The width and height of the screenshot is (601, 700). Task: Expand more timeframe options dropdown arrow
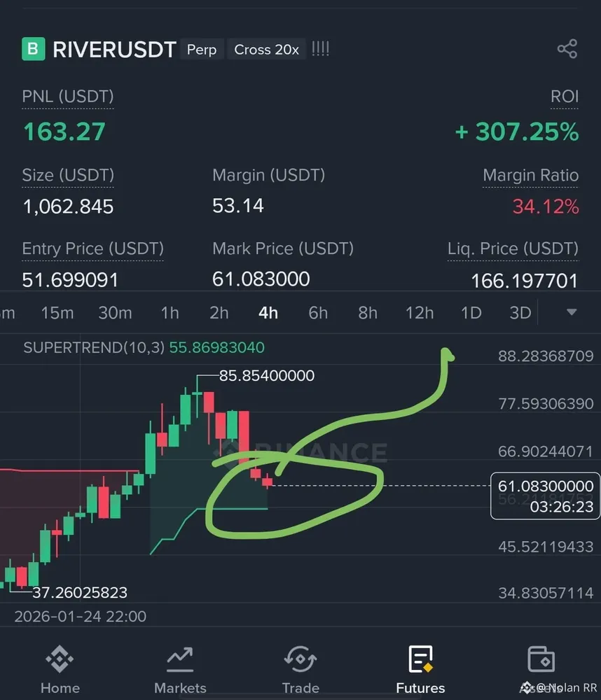point(572,312)
